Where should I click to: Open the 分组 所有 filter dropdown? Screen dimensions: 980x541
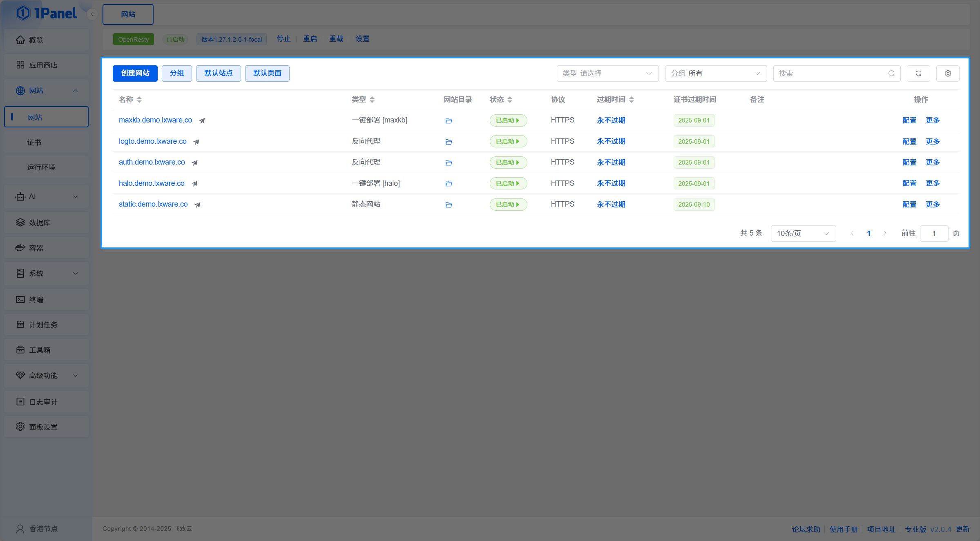tap(715, 73)
